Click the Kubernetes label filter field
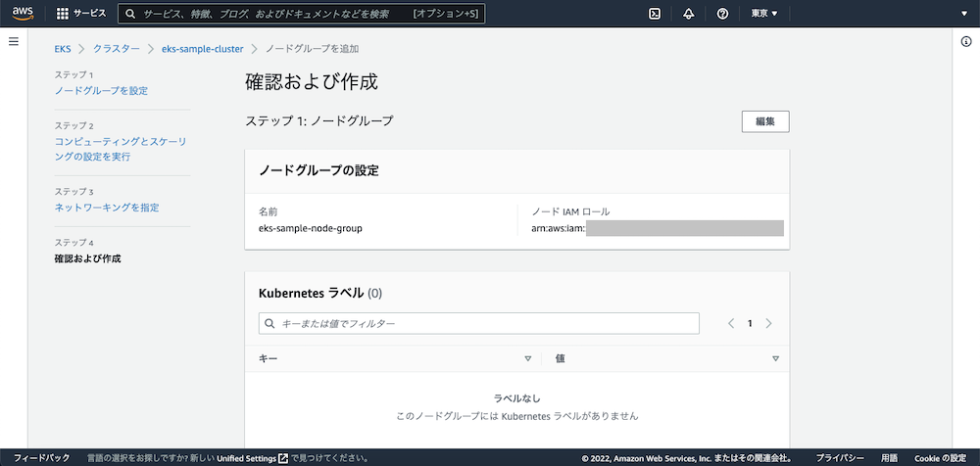This screenshot has height=466, width=980. [478, 323]
